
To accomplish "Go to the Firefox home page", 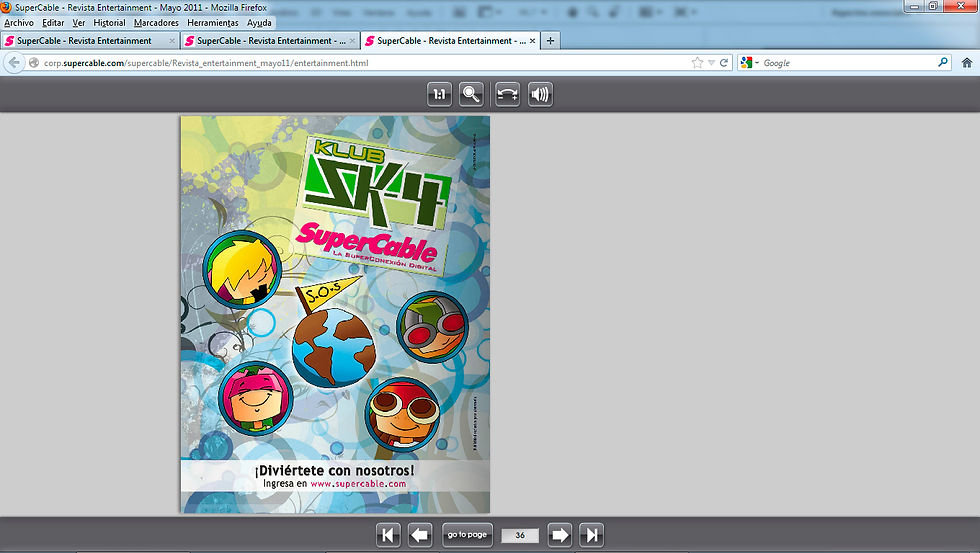I will pyautogui.click(x=966, y=62).
